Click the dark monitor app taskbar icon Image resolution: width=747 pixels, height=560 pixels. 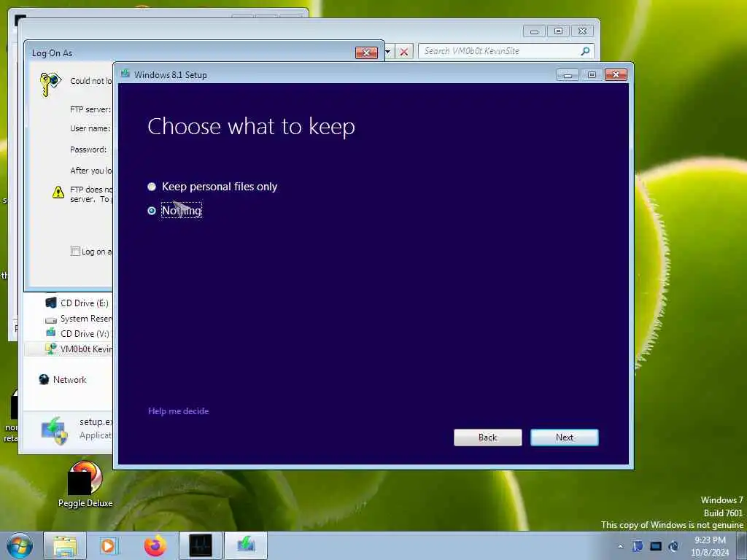(201, 545)
